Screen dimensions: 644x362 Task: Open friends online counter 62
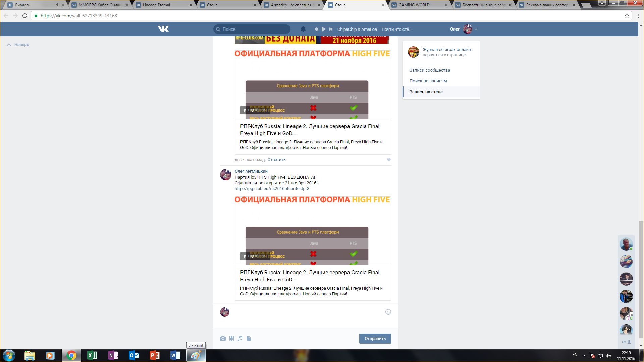(626, 342)
